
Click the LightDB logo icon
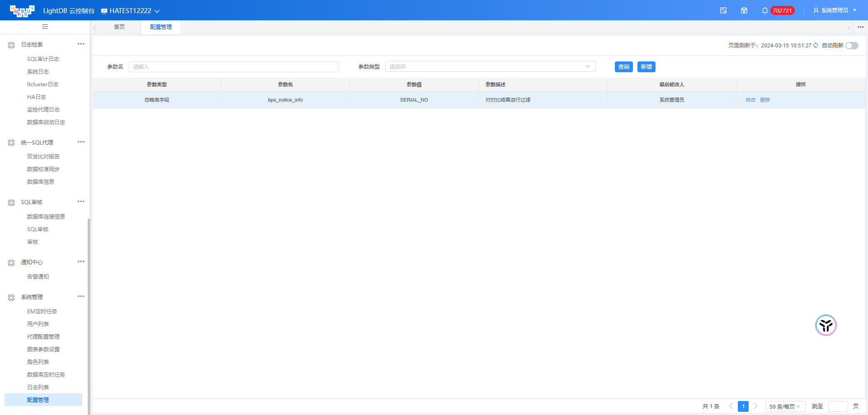click(22, 10)
